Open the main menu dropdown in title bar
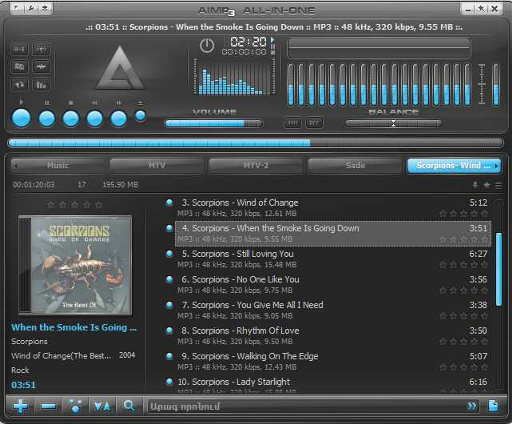Screen dimensions: 512x424 point(17,8)
